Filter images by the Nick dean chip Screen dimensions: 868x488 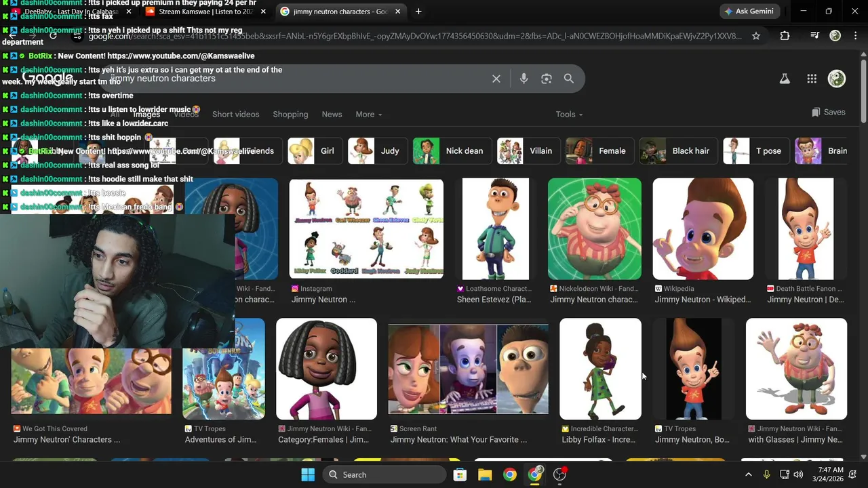pyautogui.click(x=452, y=151)
